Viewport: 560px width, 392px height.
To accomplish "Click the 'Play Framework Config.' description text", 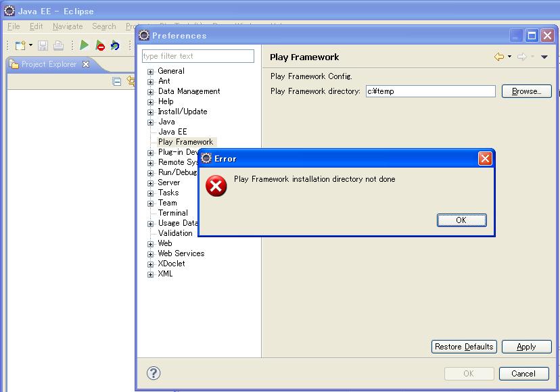I will coord(311,76).
